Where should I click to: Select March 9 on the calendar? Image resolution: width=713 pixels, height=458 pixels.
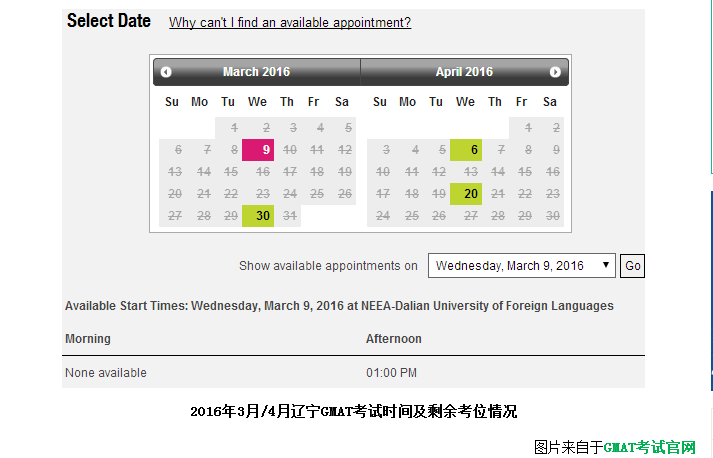(x=258, y=150)
